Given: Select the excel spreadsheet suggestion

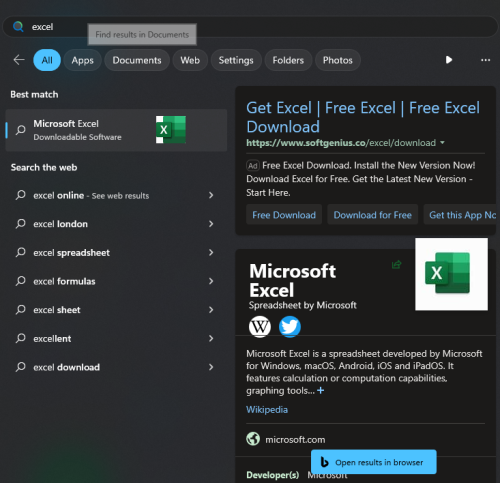Looking at the screenshot, I should pyautogui.click(x=116, y=253).
